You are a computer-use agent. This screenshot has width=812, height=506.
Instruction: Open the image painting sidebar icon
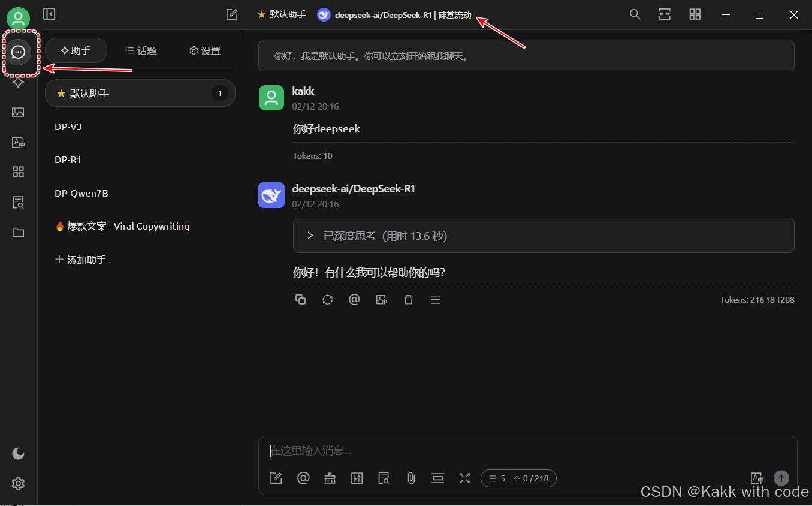click(x=19, y=112)
